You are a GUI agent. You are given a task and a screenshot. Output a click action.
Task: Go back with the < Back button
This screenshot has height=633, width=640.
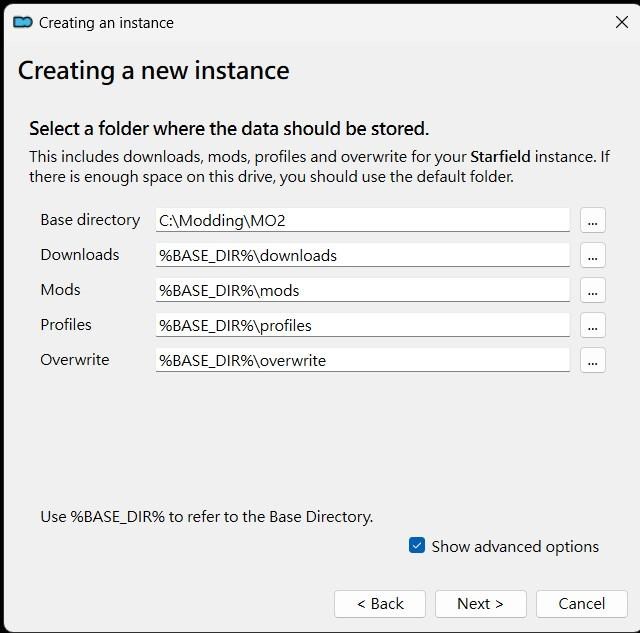pos(380,603)
